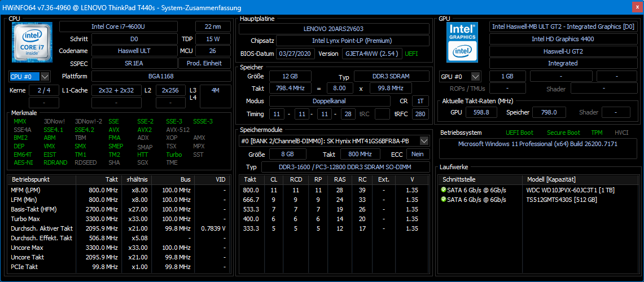Click the BIOS date field 03/27/2020

click(x=295, y=54)
